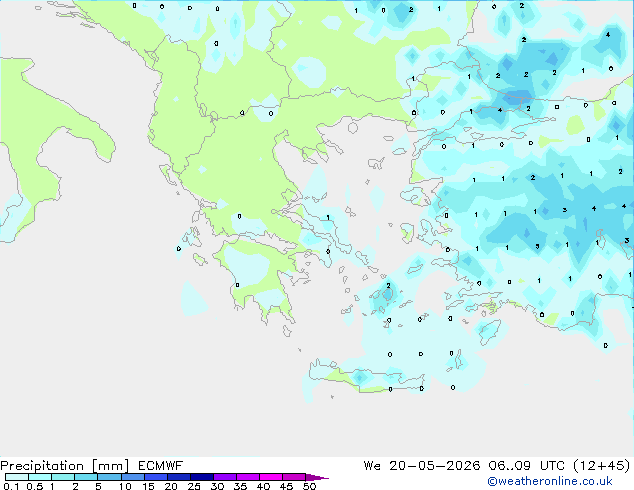
Task: Pick the legend swatch between 0.5 and 1
Action: (x=40, y=477)
